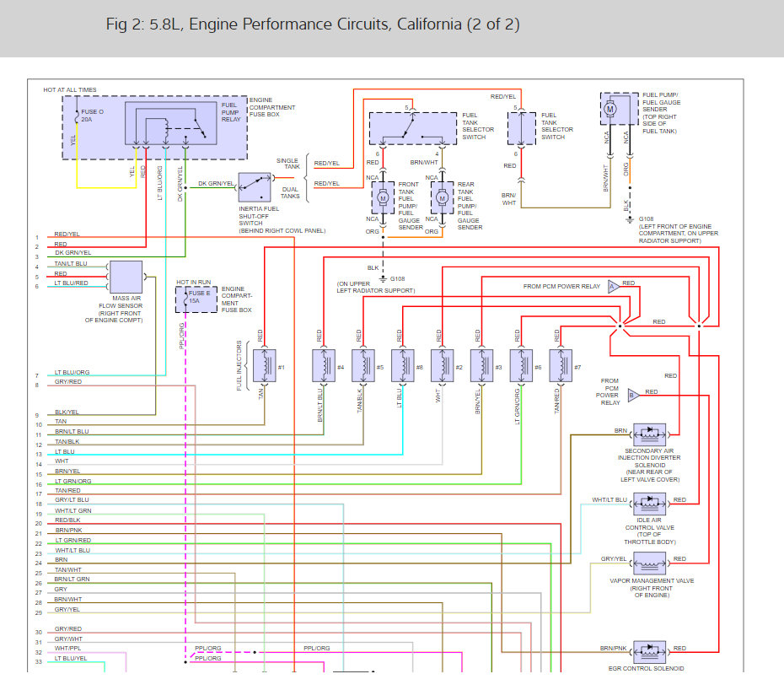The height and width of the screenshot is (690, 784).
Task: Click fuel injector #1 symbol
Action: pyautogui.click(x=264, y=366)
